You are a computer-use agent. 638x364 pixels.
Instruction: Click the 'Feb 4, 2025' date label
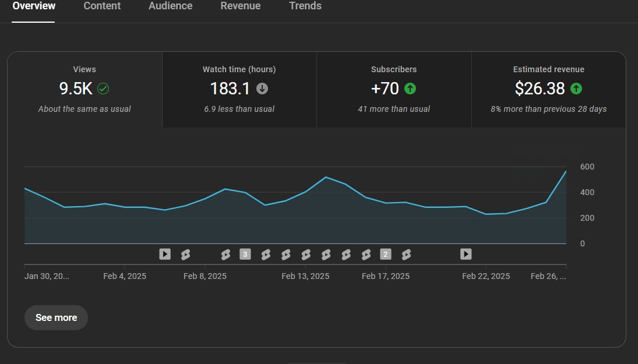coord(125,276)
